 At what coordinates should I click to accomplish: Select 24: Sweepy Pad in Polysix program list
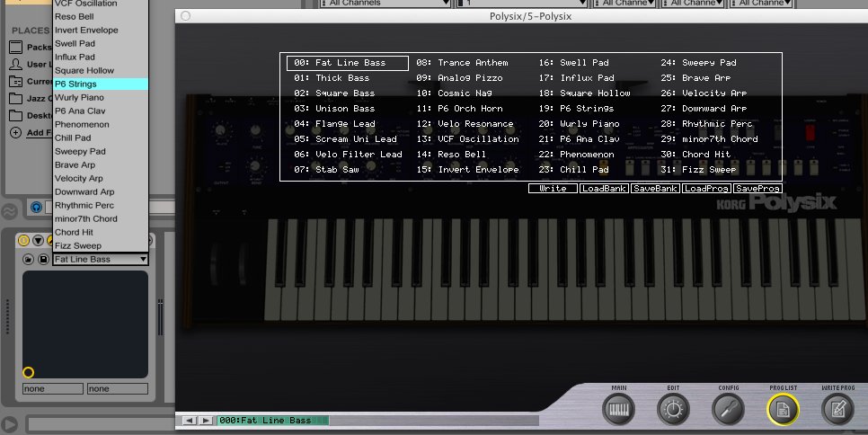(698, 63)
